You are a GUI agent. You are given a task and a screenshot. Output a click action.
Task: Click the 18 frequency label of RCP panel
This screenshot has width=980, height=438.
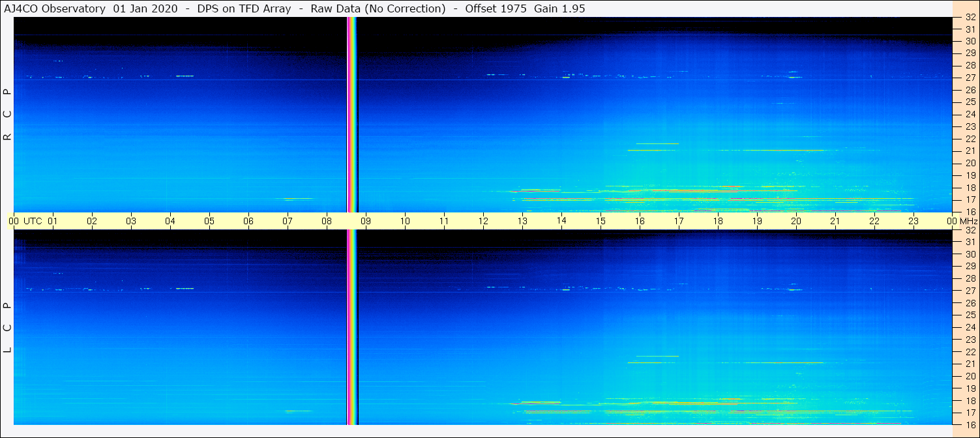click(x=970, y=188)
